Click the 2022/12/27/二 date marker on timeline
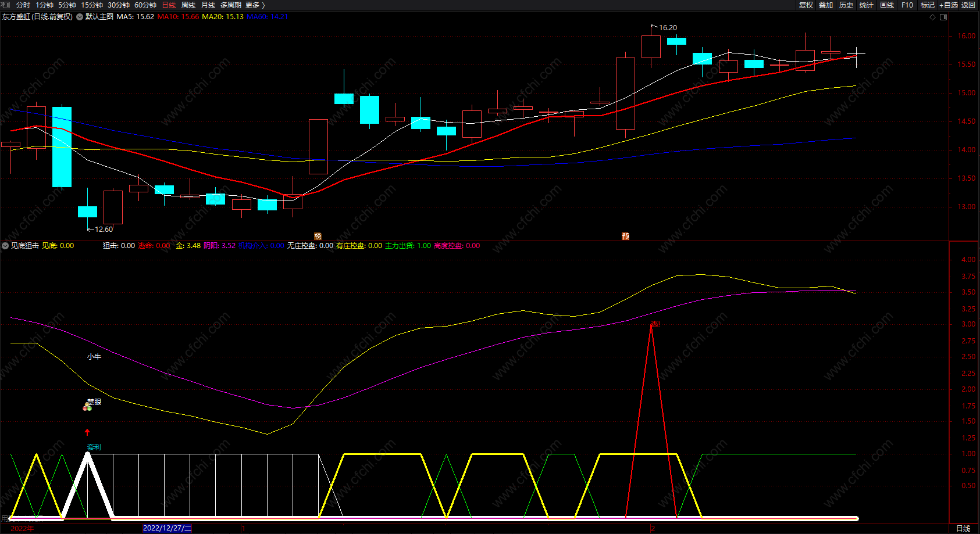The image size is (980, 534). point(167,528)
